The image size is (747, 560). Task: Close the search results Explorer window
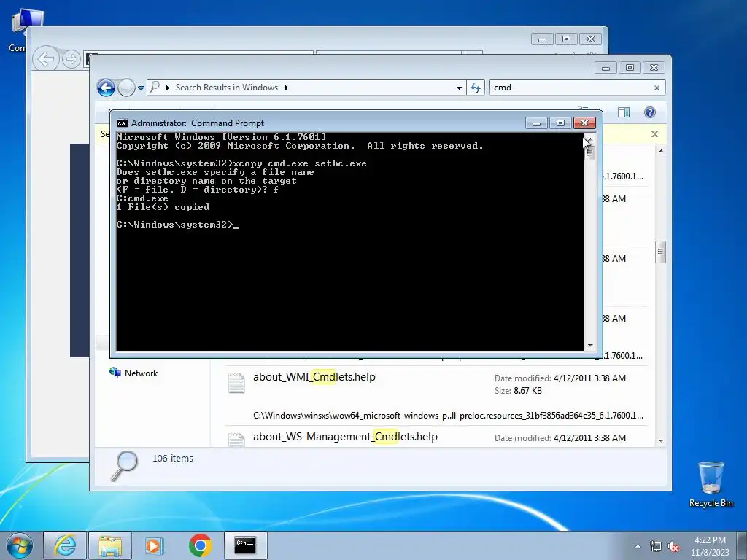click(654, 68)
